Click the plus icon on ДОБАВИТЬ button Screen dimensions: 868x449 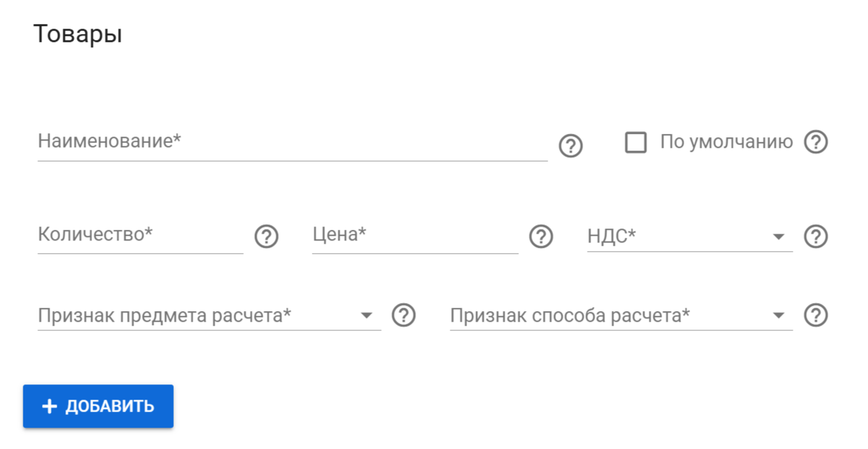[49, 406]
